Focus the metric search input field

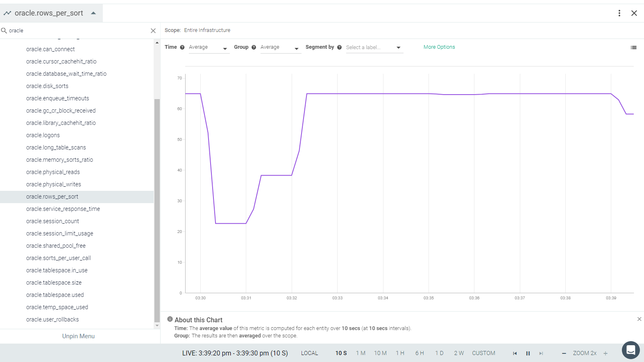(x=78, y=31)
